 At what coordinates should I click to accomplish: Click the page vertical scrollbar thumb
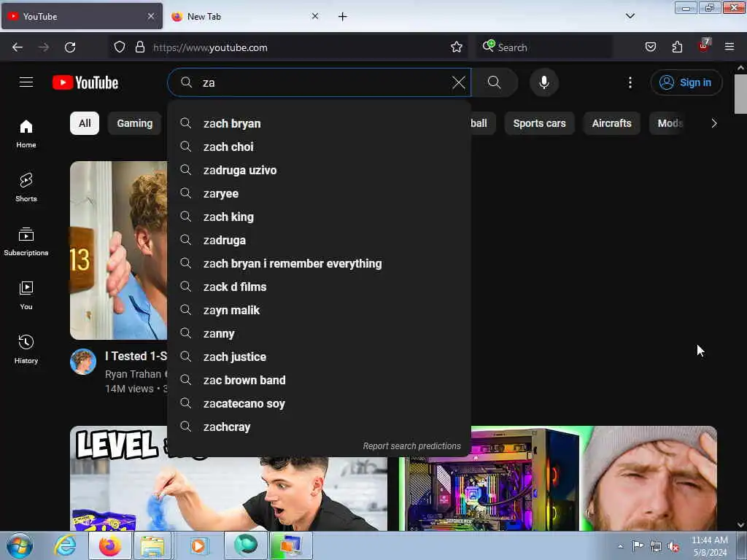740,94
